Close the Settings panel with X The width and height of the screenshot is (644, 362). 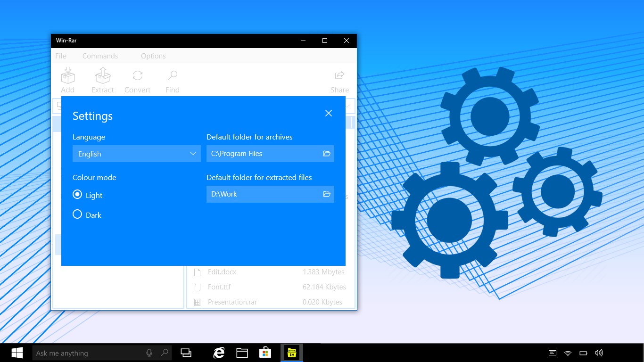[329, 113]
